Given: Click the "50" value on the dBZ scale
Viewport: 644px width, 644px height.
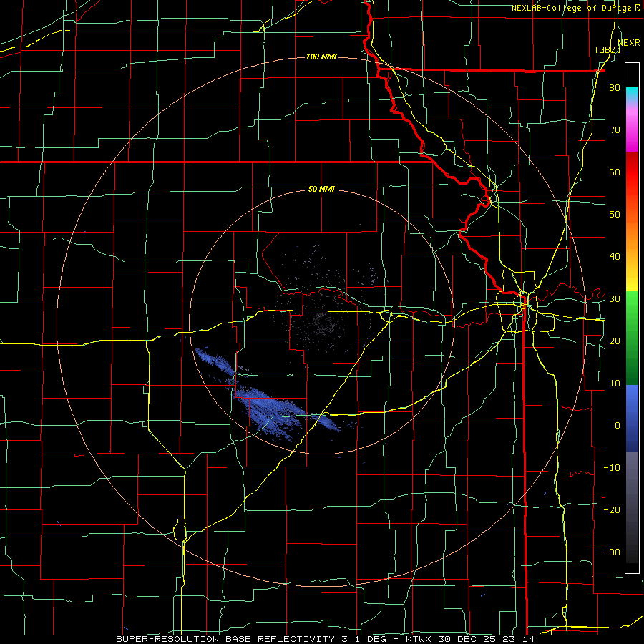Looking at the screenshot, I should [x=615, y=215].
